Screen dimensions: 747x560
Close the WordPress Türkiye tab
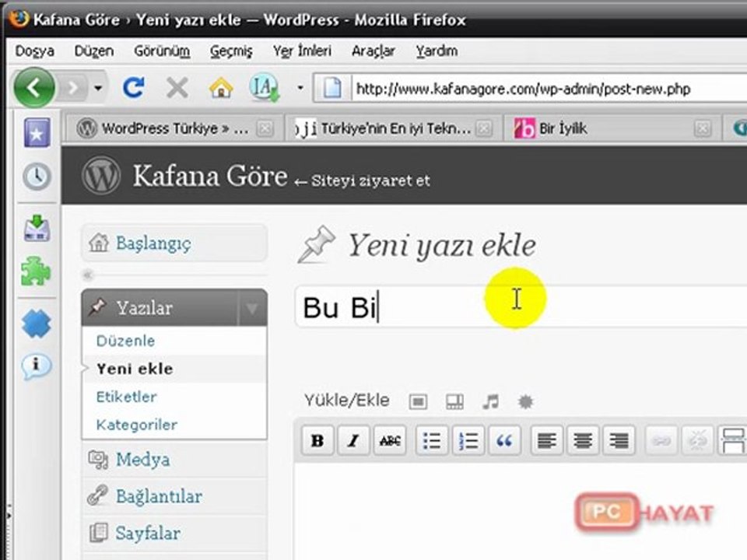coord(265,128)
